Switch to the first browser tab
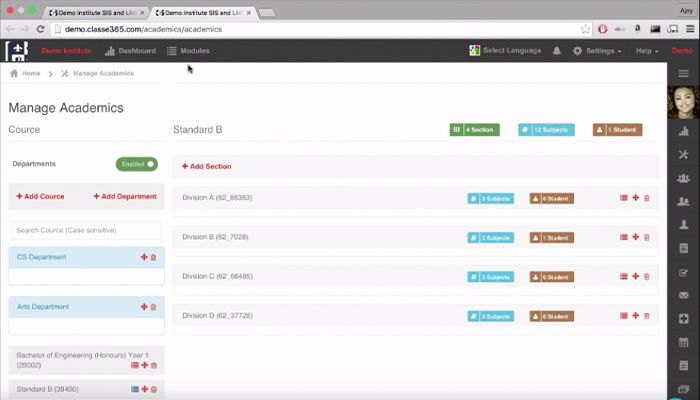700x400 pixels. coord(96,12)
